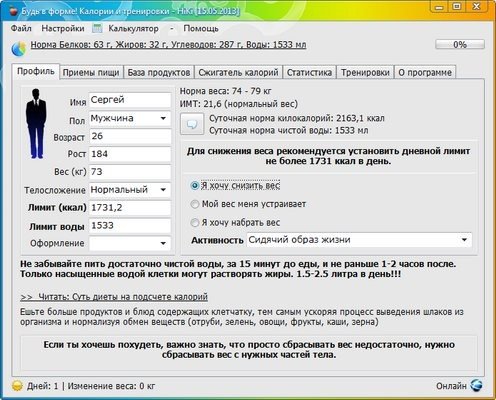This screenshot has width=496, height=400.
Task: Click the speech bubble comment button
Action: coord(192,124)
